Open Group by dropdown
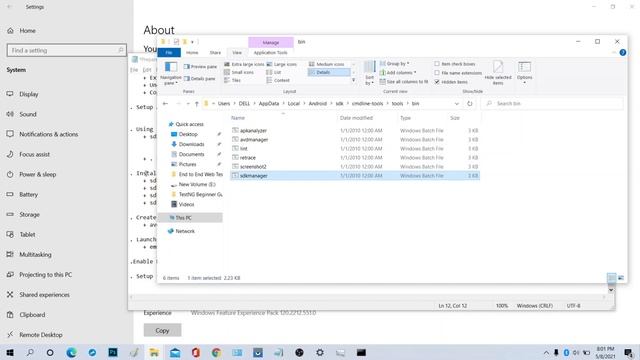 coord(394,64)
